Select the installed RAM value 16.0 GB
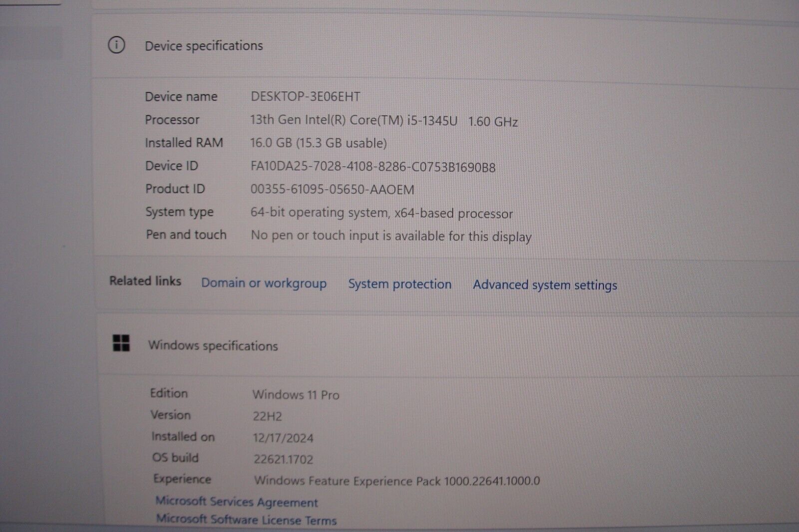Image resolution: width=799 pixels, height=532 pixels. (x=318, y=143)
